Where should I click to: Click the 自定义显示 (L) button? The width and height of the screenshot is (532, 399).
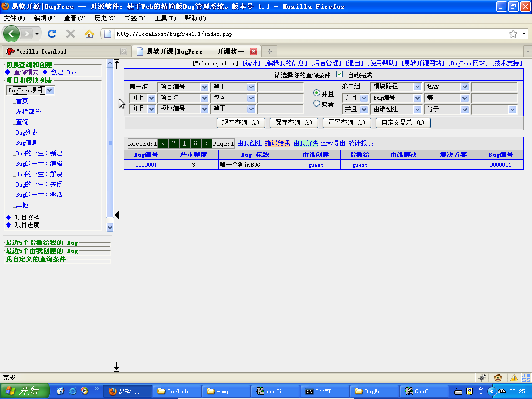(403, 123)
